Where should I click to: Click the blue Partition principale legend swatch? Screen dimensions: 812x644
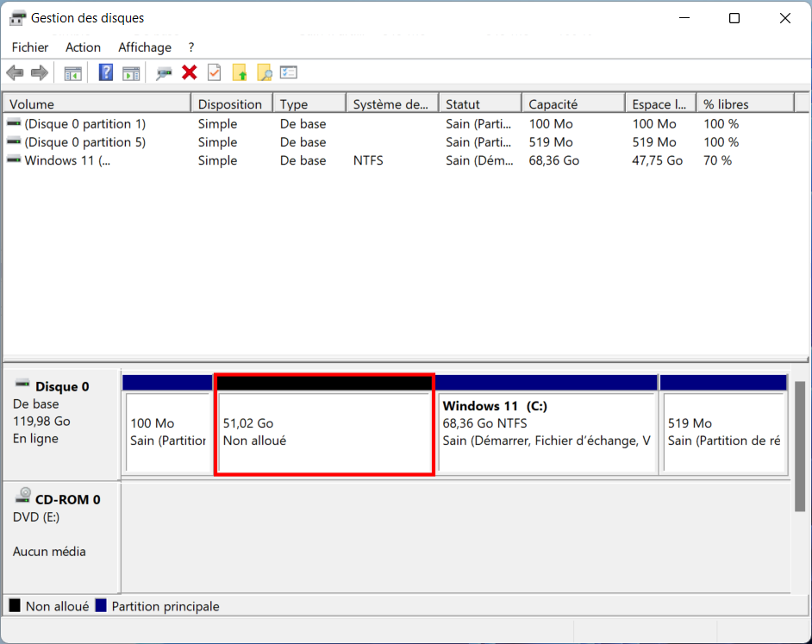pyautogui.click(x=101, y=606)
